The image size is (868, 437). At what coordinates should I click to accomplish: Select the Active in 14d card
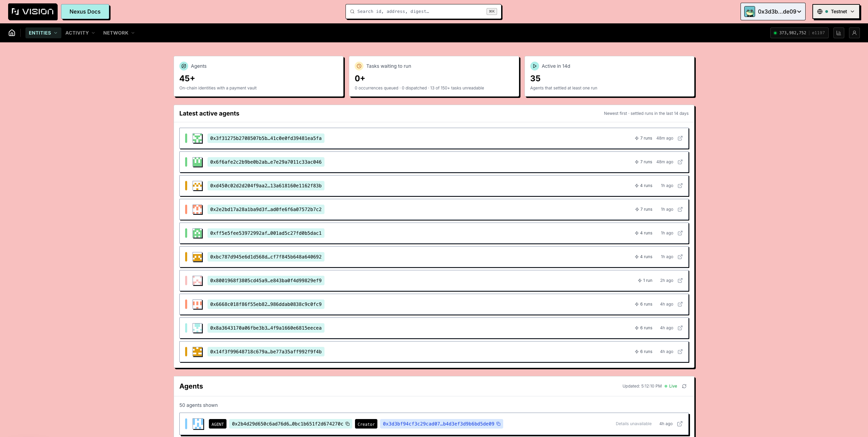[x=610, y=77]
